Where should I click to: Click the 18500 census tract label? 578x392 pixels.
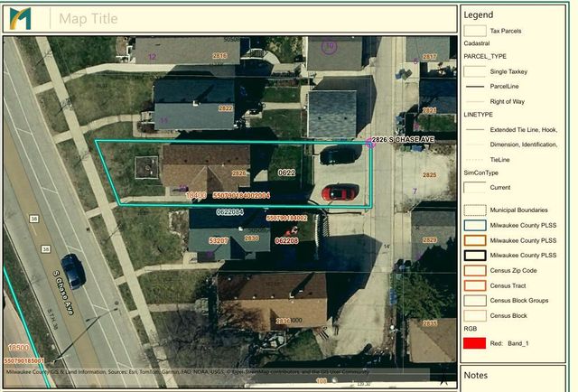click(x=18, y=348)
